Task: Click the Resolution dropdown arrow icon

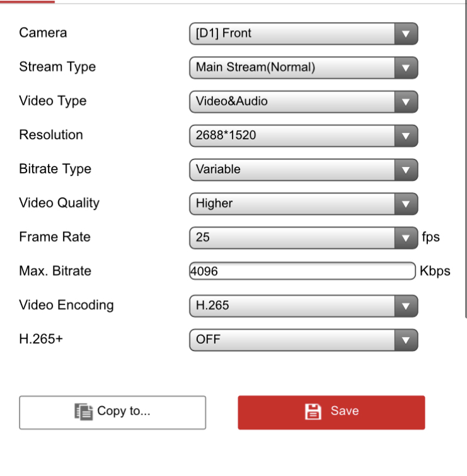Action: [406, 136]
